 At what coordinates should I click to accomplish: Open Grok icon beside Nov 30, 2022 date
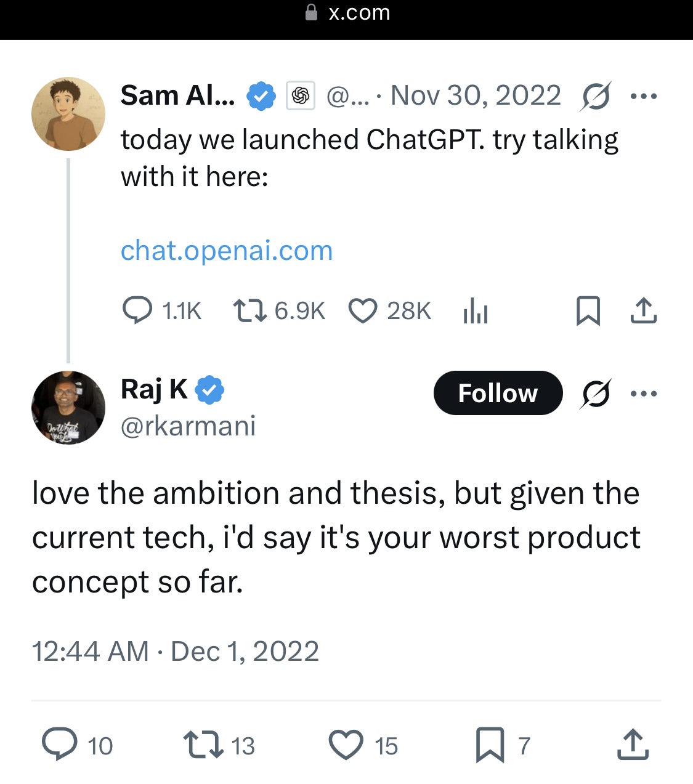(x=595, y=96)
